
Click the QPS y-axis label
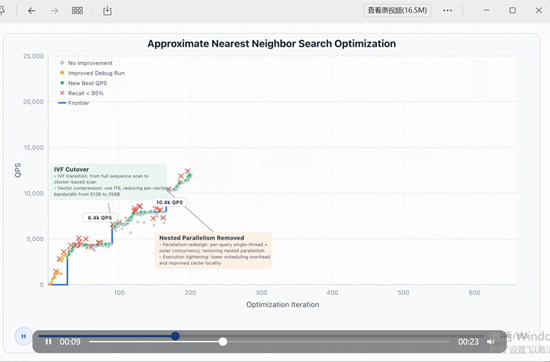[x=18, y=170]
